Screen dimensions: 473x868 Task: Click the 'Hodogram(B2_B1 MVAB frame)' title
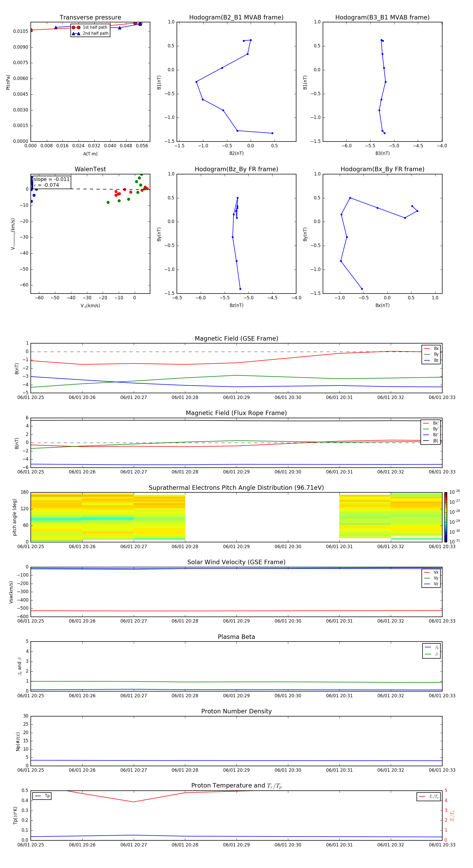point(236,18)
